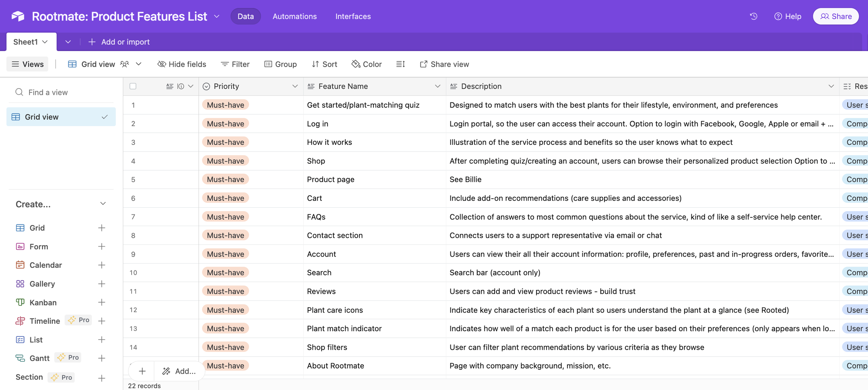Click the Share button
This screenshot has height=390, width=868.
(835, 16)
